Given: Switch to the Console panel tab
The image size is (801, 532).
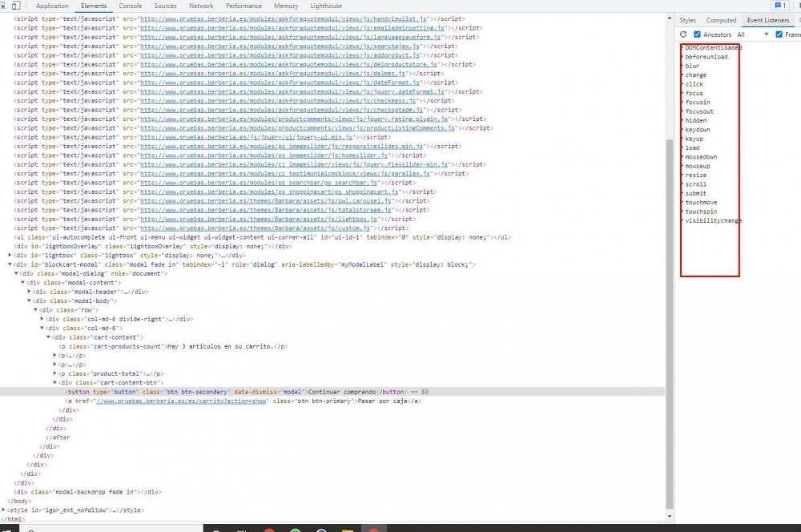Looking at the screenshot, I should 131,6.
